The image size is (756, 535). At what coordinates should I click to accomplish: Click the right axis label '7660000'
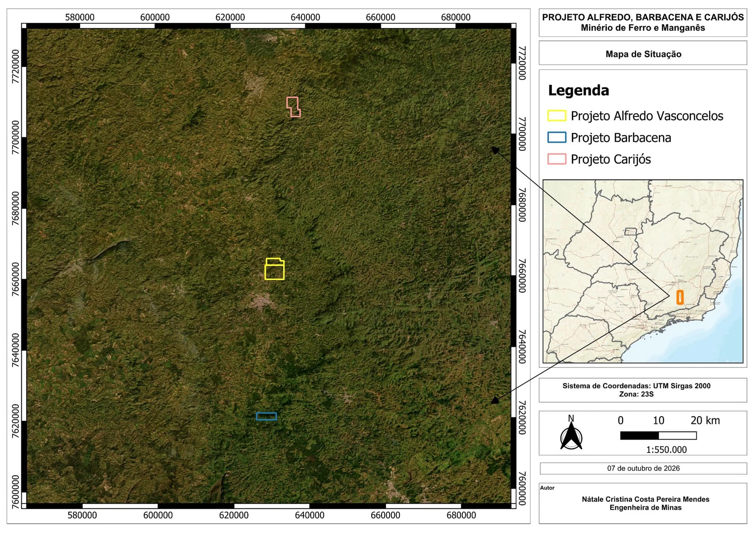522,276
